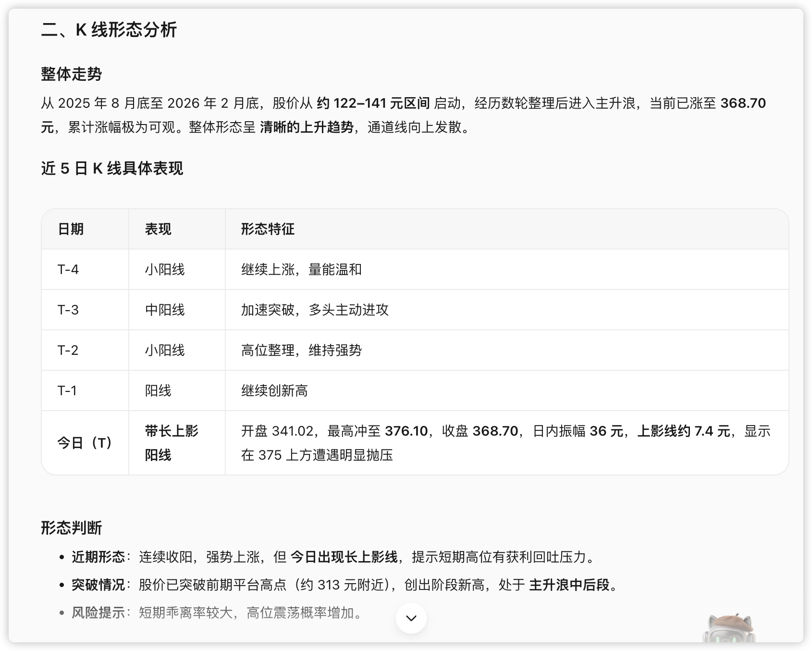Click bold "主升浪中后段" text
This screenshot has height=651, width=812.
[x=569, y=585]
